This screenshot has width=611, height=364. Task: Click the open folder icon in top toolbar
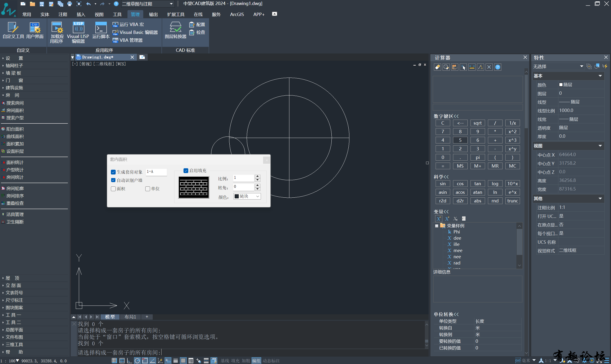(x=32, y=4)
